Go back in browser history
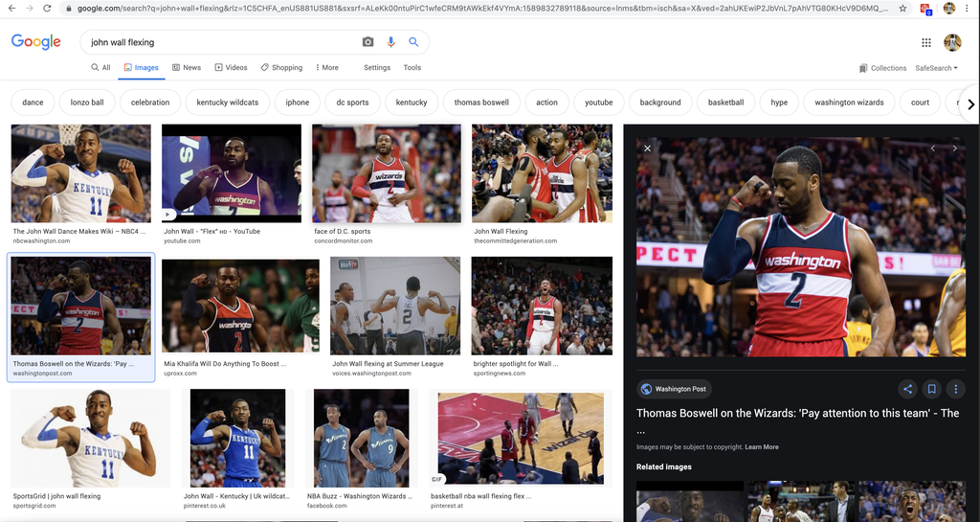Screen dimensions: 980x522 [x=11, y=8]
